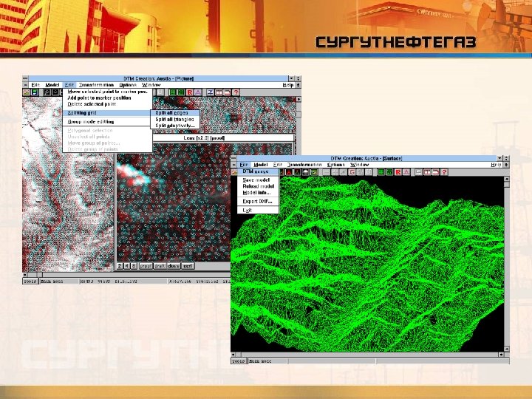532x399 pixels.
Task: Open the Model menu in Picture window
Action: click(52, 85)
